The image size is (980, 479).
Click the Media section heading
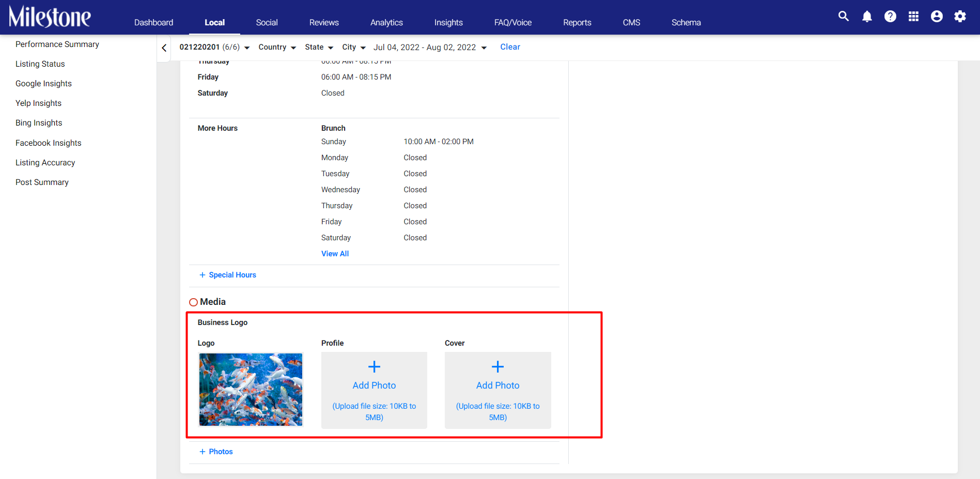[x=213, y=302]
